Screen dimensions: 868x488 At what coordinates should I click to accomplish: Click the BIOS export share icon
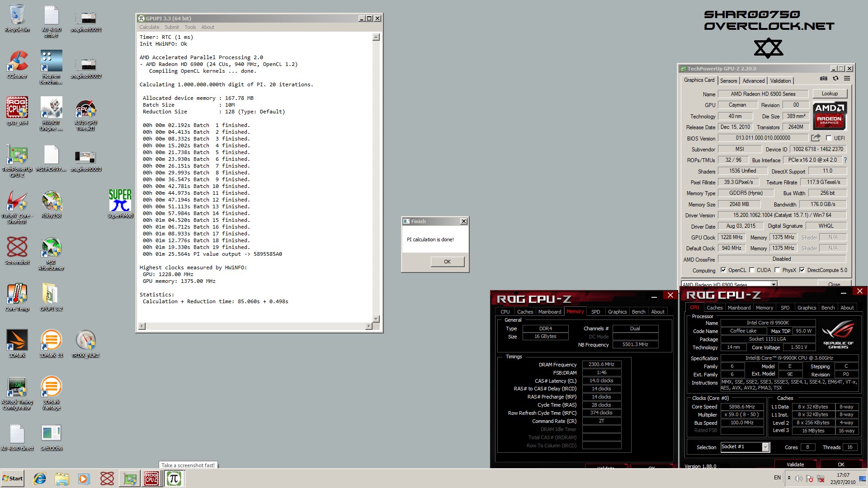tap(816, 138)
